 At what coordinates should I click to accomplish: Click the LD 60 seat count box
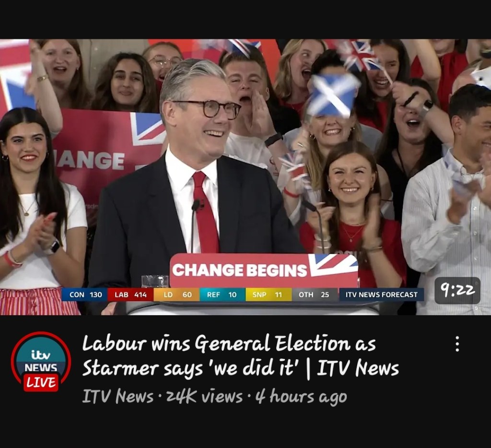click(x=176, y=295)
